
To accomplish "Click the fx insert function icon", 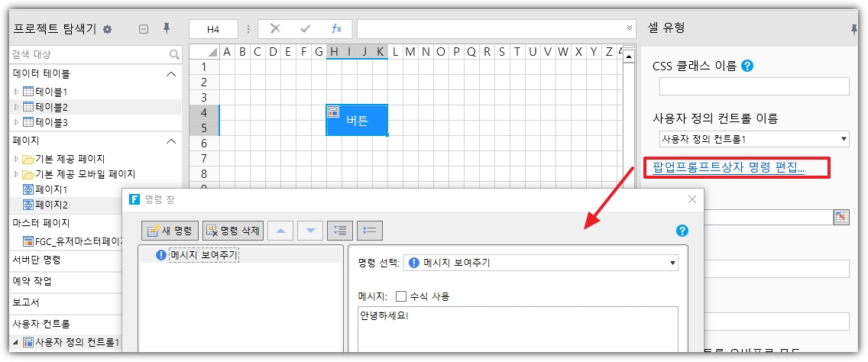I will 336,28.
